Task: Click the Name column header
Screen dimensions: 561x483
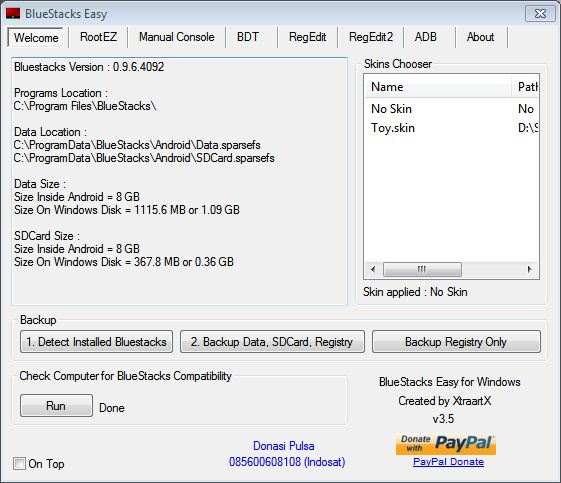Action: tap(438, 87)
